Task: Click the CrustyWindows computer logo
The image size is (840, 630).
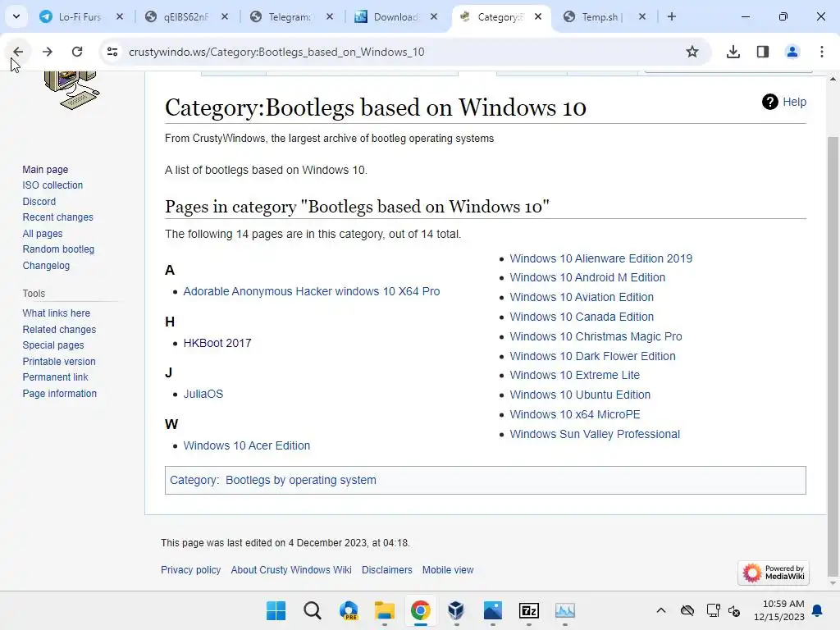Action: [72, 90]
